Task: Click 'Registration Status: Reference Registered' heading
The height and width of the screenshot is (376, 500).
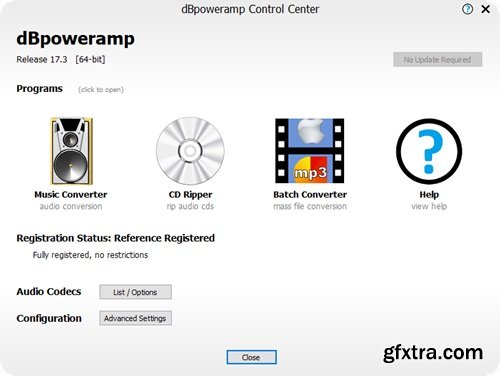Action: tap(116, 238)
